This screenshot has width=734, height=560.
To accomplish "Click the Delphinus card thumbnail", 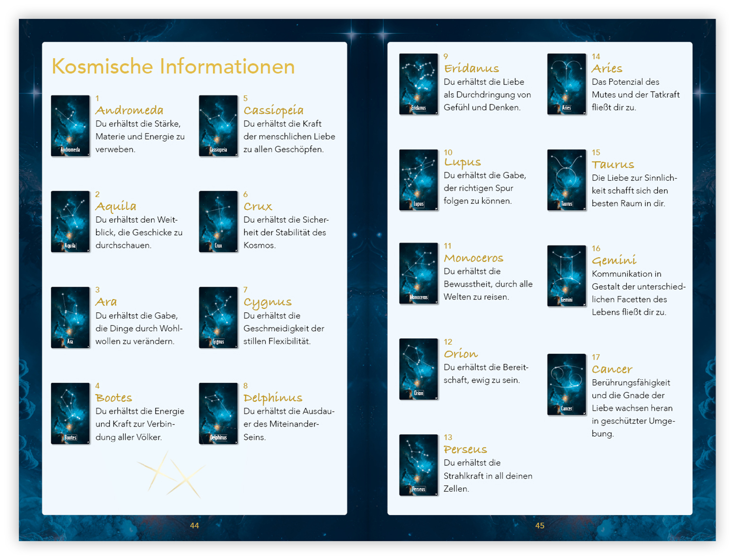I will [x=218, y=413].
